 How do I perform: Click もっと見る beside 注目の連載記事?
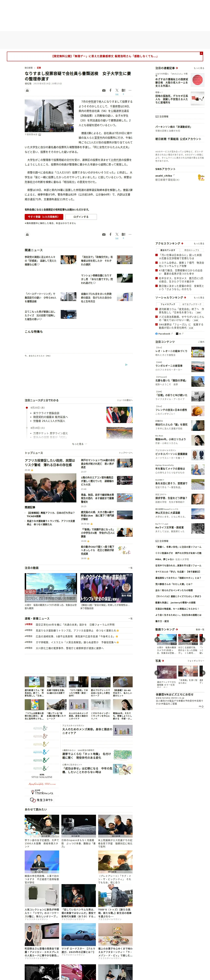click(x=199, y=68)
